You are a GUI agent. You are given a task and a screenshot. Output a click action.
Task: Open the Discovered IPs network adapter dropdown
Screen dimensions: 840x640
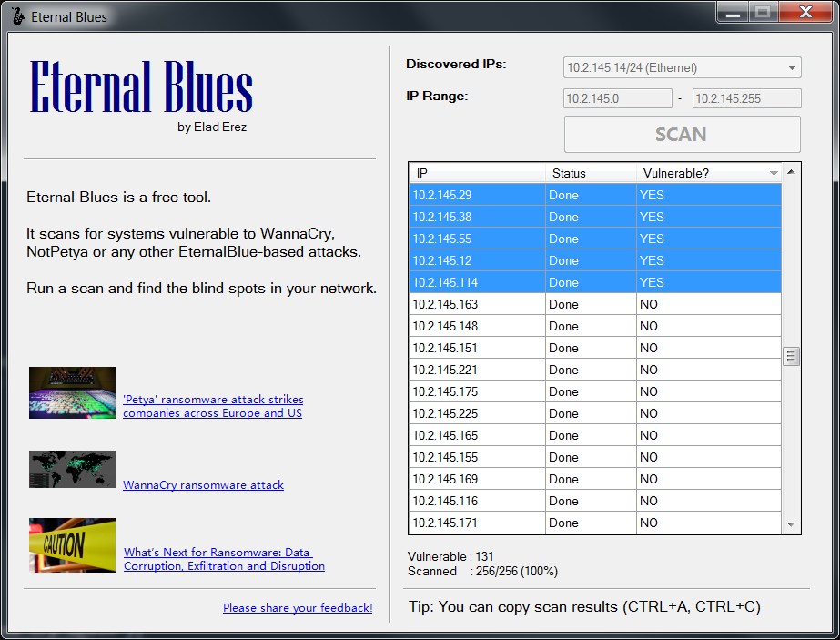[x=792, y=66]
